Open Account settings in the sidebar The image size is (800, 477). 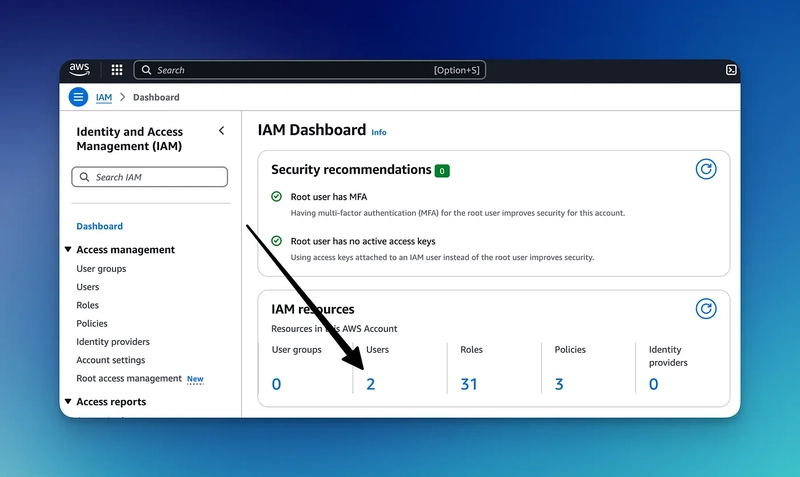click(111, 360)
